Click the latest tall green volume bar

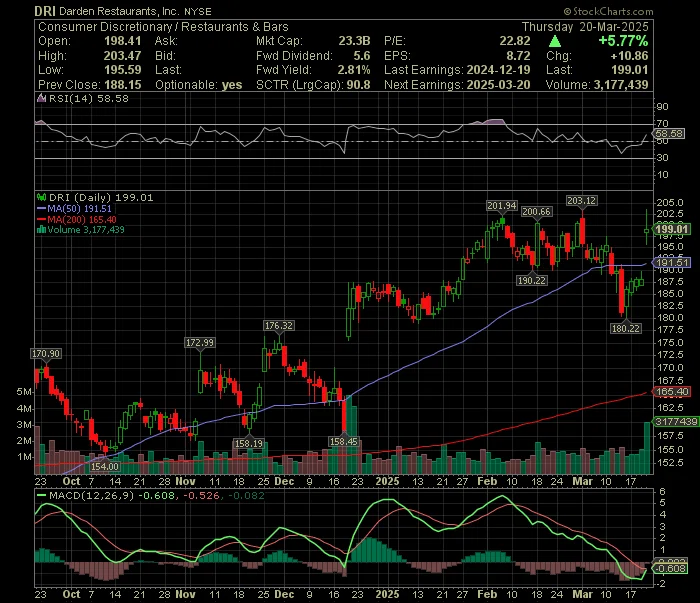click(647, 448)
